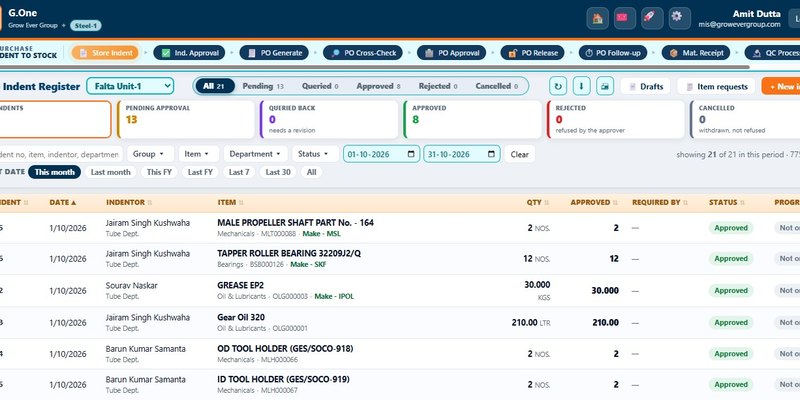Click the image export icon
This screenshot has height=400, width=800.
click(x=605, y=86)
